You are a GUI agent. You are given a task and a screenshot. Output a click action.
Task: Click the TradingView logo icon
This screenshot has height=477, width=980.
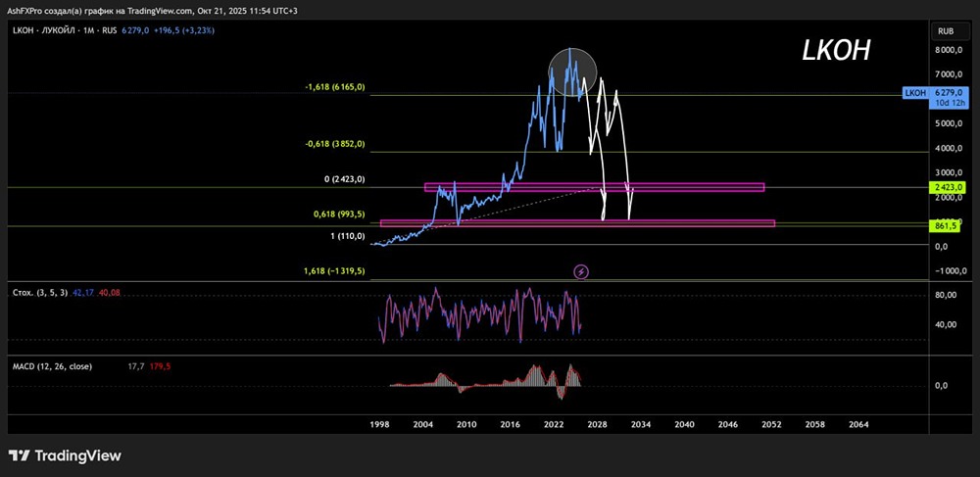click(19, 455)
